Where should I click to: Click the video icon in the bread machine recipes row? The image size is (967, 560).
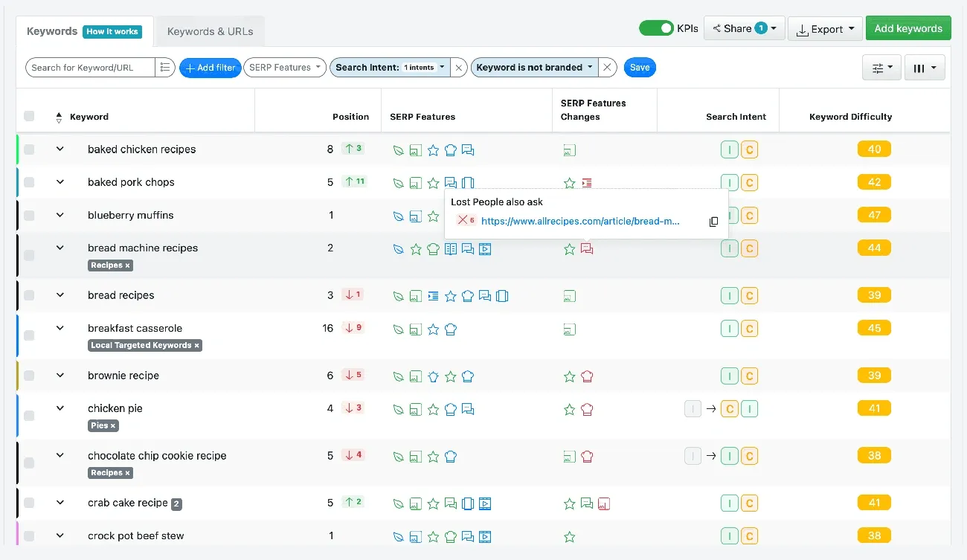click(485, 249)
